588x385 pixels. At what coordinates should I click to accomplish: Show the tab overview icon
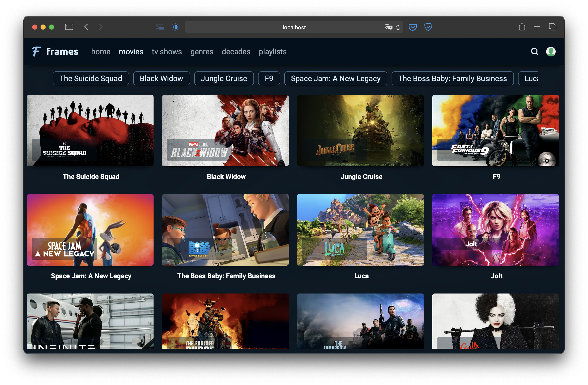point(553,27)
